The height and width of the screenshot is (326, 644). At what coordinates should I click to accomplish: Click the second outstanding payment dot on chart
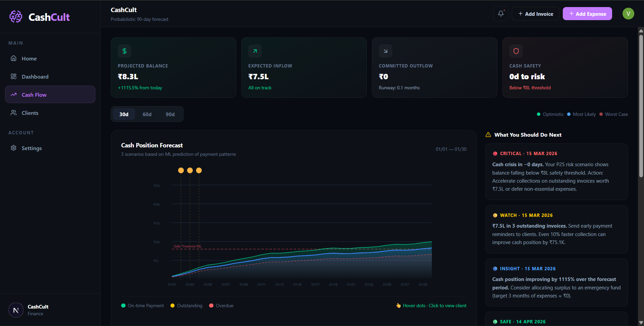tap(190, 171)
